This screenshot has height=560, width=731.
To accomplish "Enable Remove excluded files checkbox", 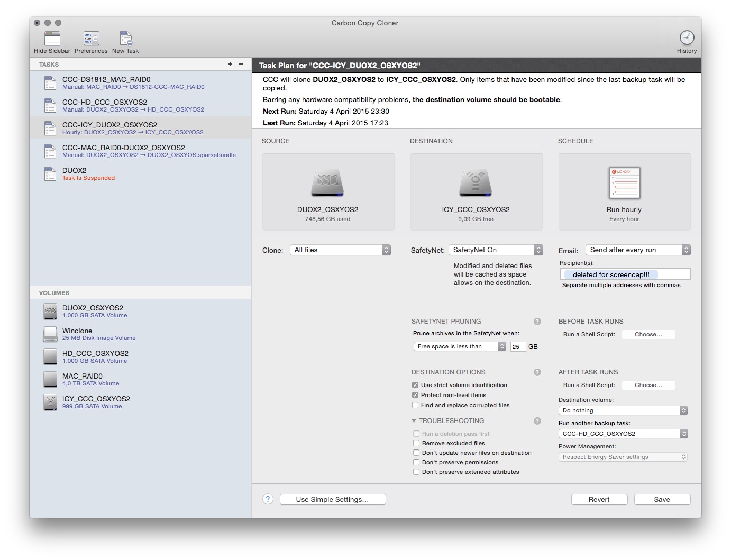I will [416, 443].
